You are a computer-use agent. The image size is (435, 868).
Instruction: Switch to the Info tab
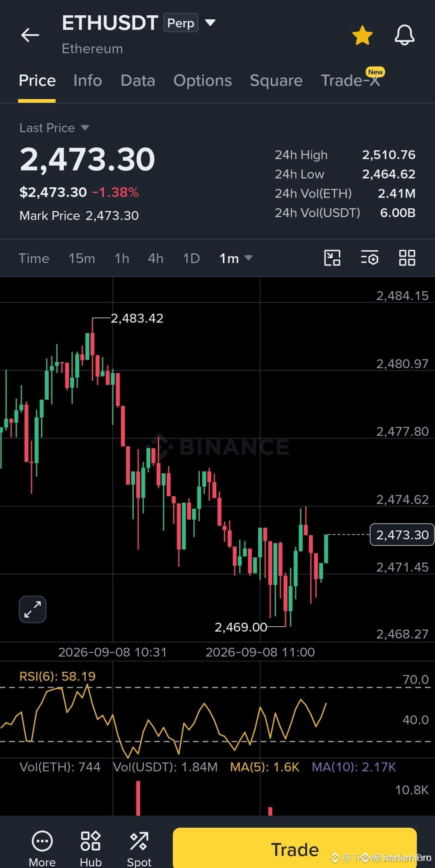click(x=88, y=81)
